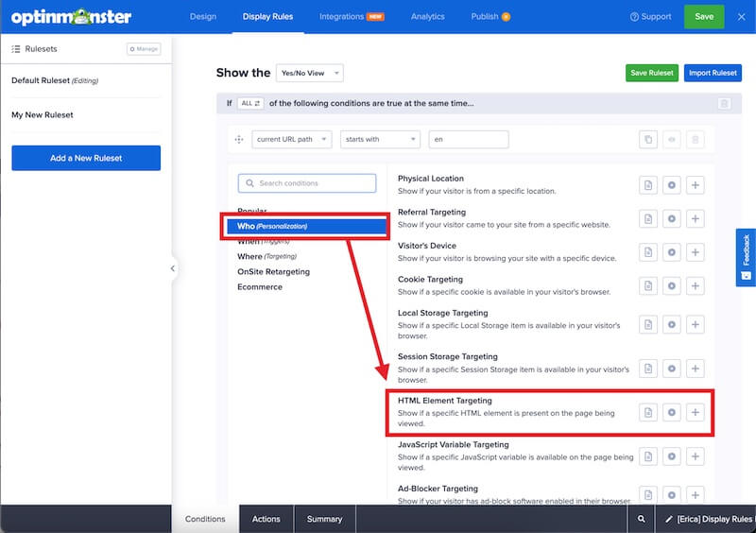Play JavaScript Variable Targeting video icon

(x=672, y=456)
